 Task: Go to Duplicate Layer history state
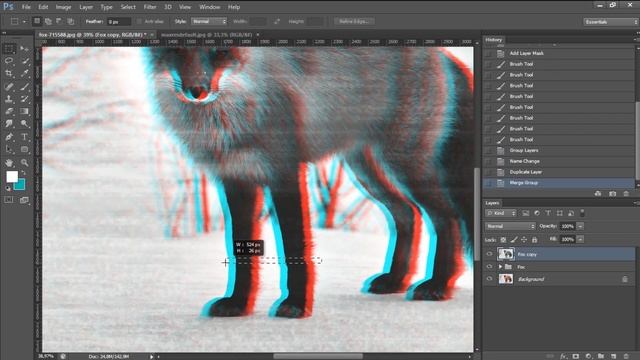tap(526, 172)
